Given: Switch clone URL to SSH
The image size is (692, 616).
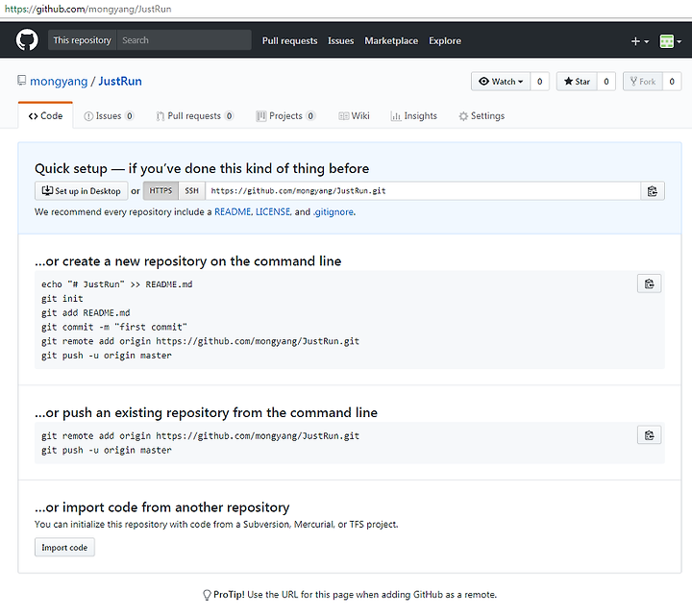Looking at the screenshot, I should point(192,191).
